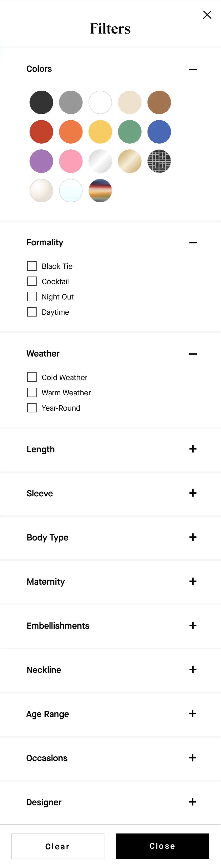Pick the blue color filter
This screenshot has height=868, width=221.
(x=159, y=132)
